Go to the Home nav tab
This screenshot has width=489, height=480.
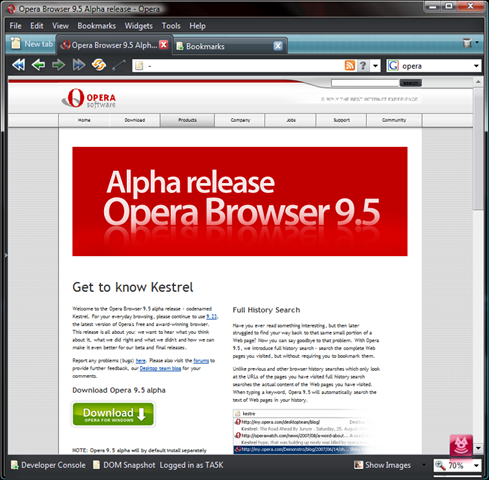(84, 120)
